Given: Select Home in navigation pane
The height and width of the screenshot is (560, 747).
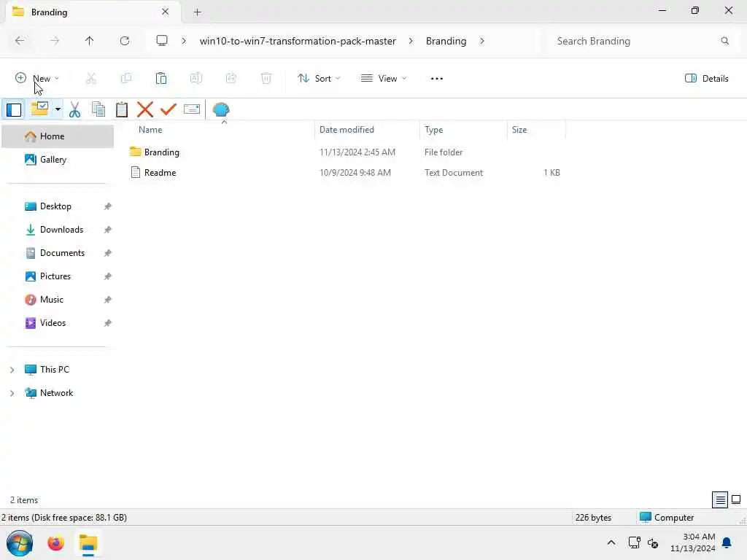Looking at the screenshot, I should coord(58,136).
